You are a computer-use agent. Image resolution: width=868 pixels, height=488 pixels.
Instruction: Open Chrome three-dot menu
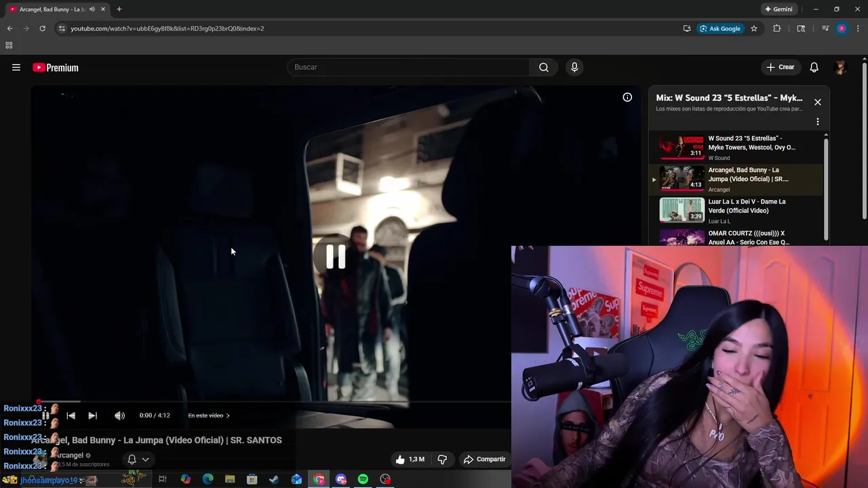click(859, 28)
